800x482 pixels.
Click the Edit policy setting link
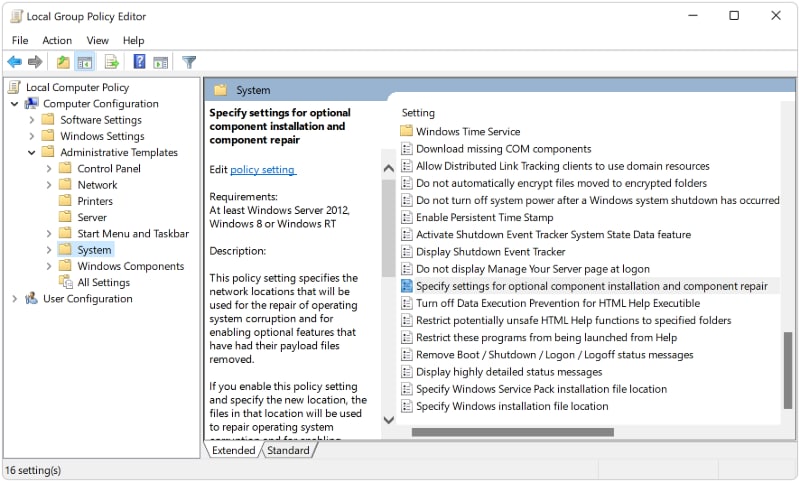pyautogui.click(x=262, y=170)
